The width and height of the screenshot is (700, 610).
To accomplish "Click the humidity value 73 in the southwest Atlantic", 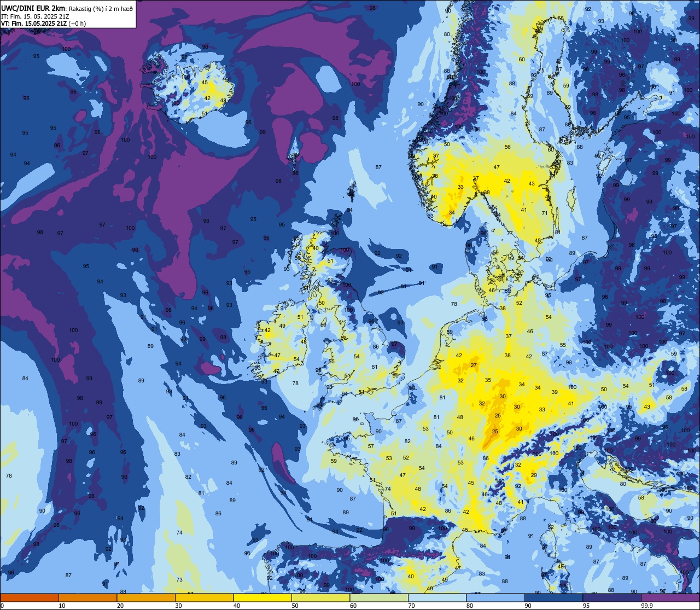I will (x=179, y=580).
